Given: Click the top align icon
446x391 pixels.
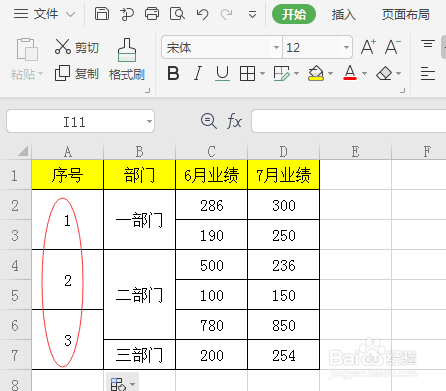Looking at the screenshot, I should [428, 44].
